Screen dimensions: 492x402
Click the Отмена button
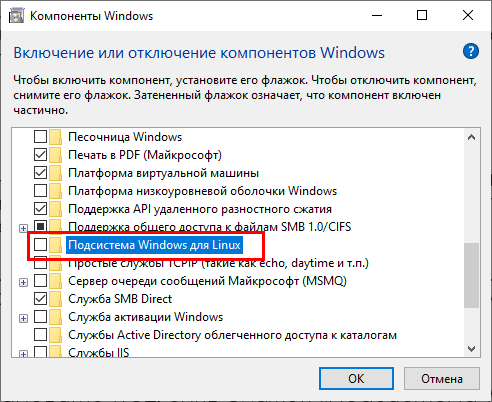point(442,379)
